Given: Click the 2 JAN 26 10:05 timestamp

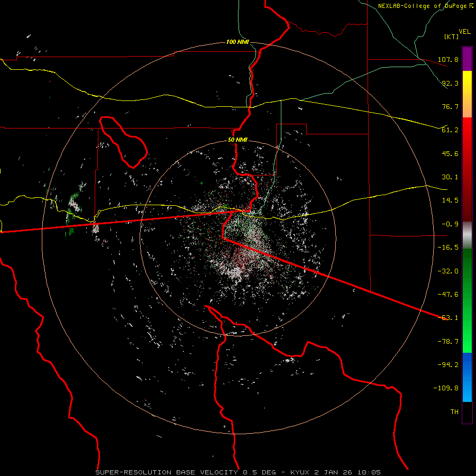Looking at the screenshot, I should point(347,472).
